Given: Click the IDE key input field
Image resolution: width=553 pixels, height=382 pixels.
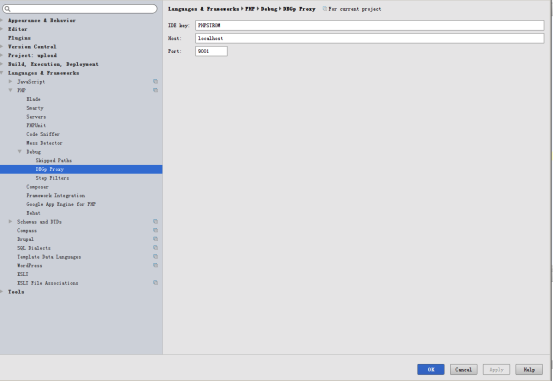Looking at the screenshot, I should [370, 25].
